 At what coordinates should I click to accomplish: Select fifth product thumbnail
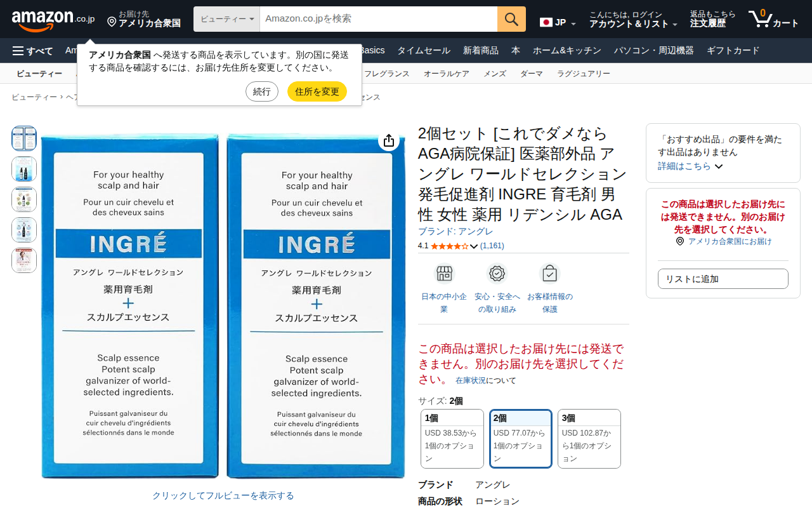pyautogui.click(x=24, y=260)
